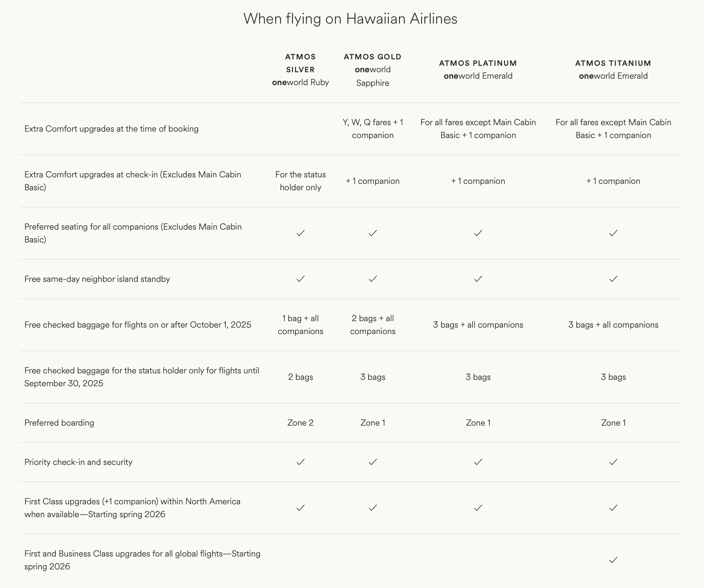704x588 pixels.
Task: Click the 'Preferred boarding' row label
Action: pyautogui.click(x=59, y=423)
